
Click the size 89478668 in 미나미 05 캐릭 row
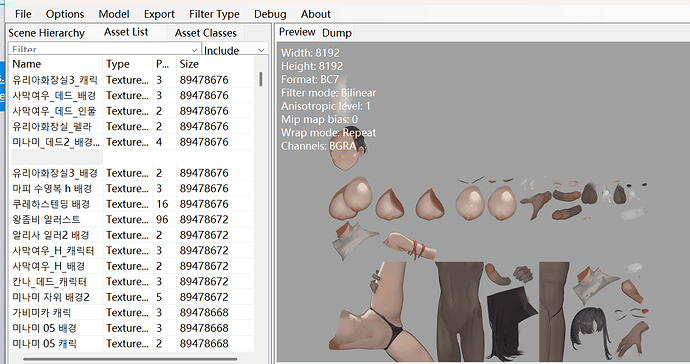point(204,344)
